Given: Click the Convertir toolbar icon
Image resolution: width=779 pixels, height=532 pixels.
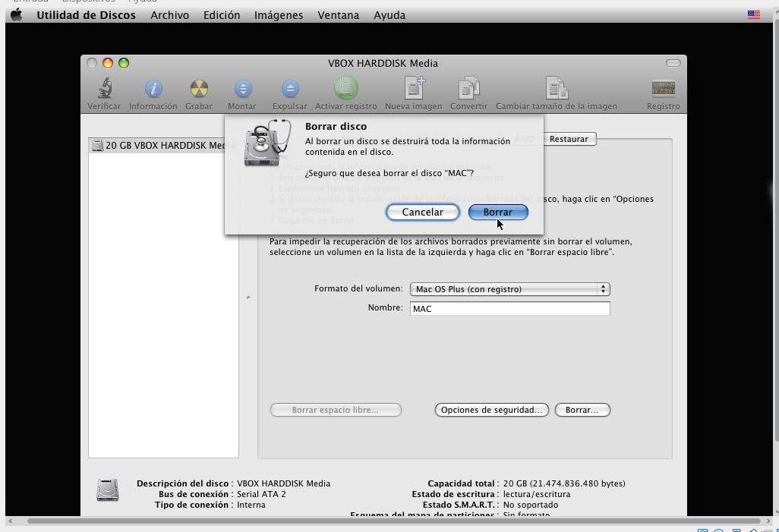Looking at the screenshot, I should [x=468, y=88].
